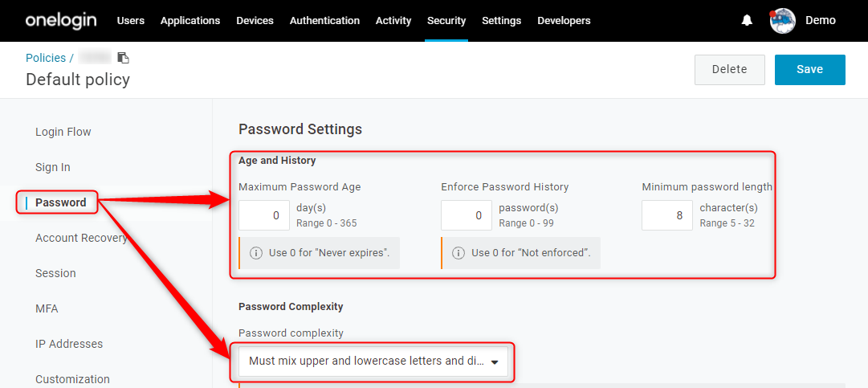Open the Devices menu

coord(255,21)
